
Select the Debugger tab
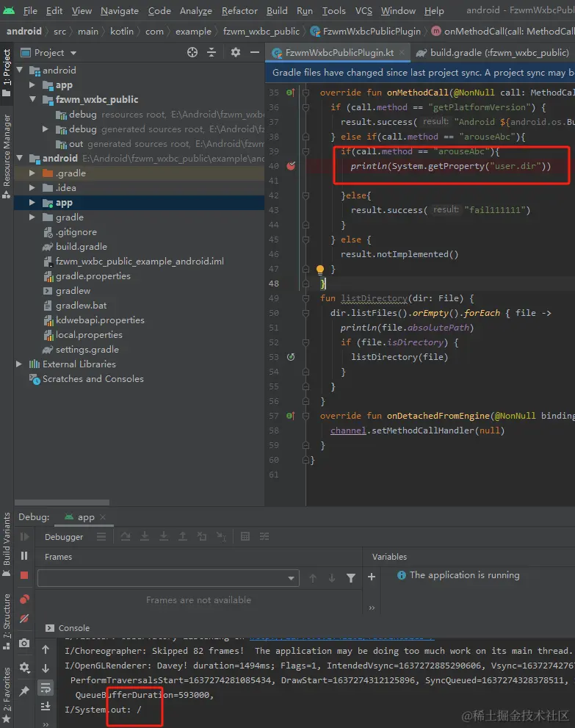point(64,537)
